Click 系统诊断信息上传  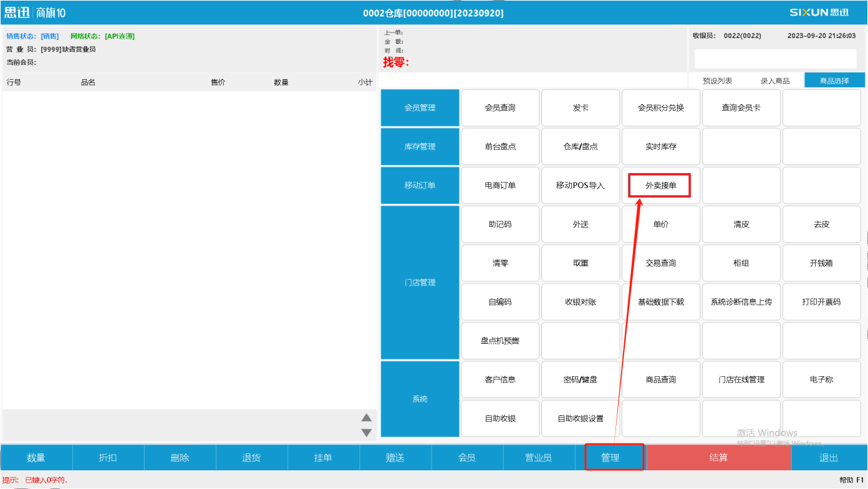click(x=741, y=301)
